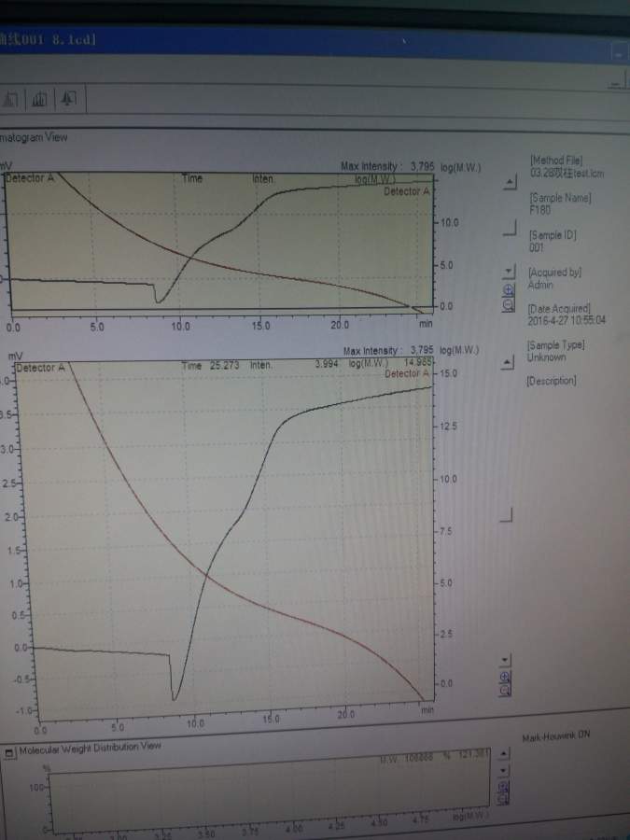This screenshot has width=630, height=840.
Task: Minimize the main application window
Action: pos(621,53)
